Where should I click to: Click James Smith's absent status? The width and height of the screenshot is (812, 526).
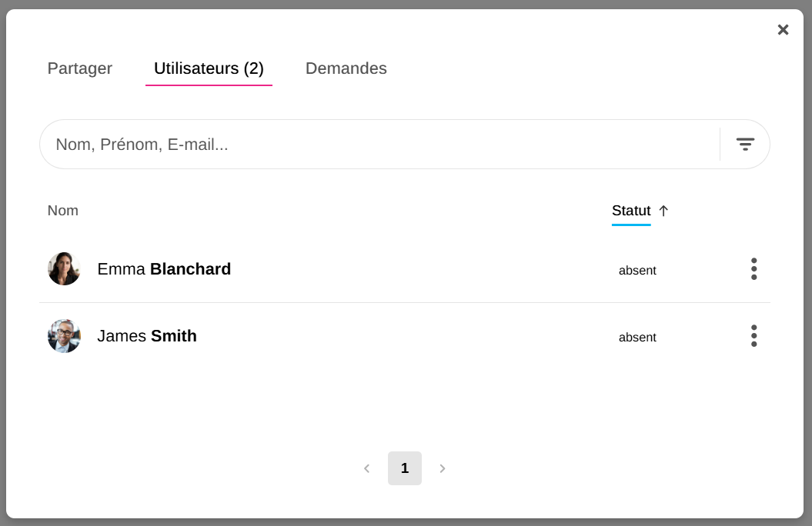[x=637, y=338]
